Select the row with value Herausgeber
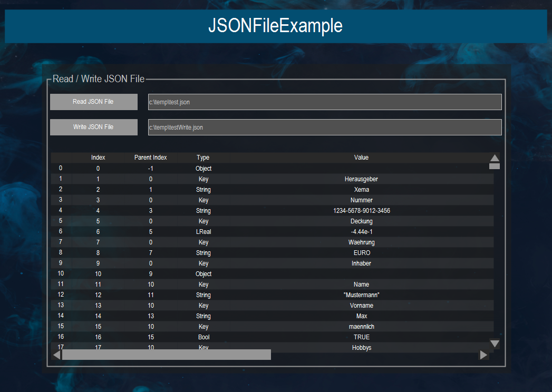Image resolution: width=552 pixels, height=392 pixels. coord(361,179)
